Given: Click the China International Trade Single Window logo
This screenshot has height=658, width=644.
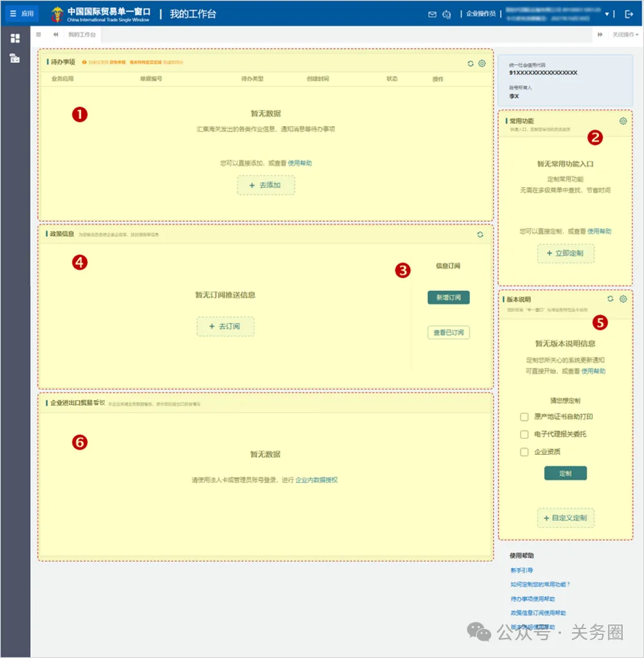Looking at the screenshot, I should (100, 14).
